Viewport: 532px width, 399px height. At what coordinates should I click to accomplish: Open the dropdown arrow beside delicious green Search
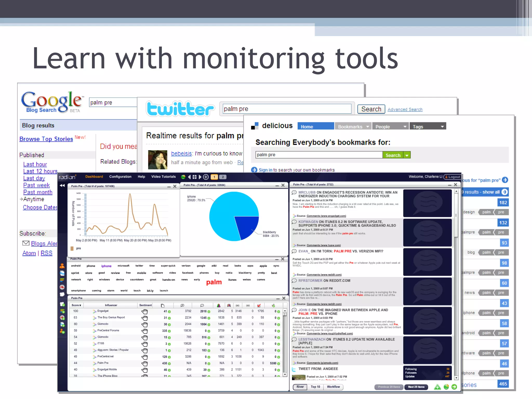(407, 155)
